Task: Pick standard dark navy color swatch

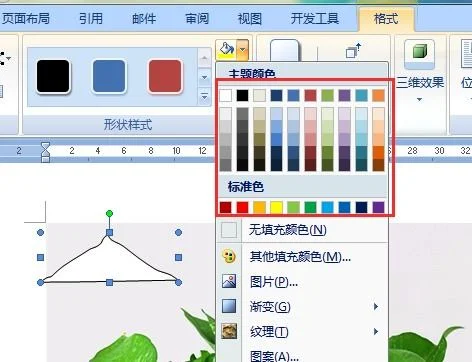Action: click(362, 207)
